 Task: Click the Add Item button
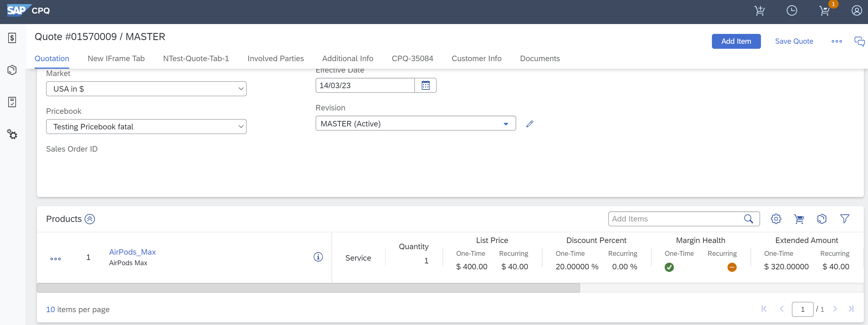pyautogui.click(x=736, y=41)
